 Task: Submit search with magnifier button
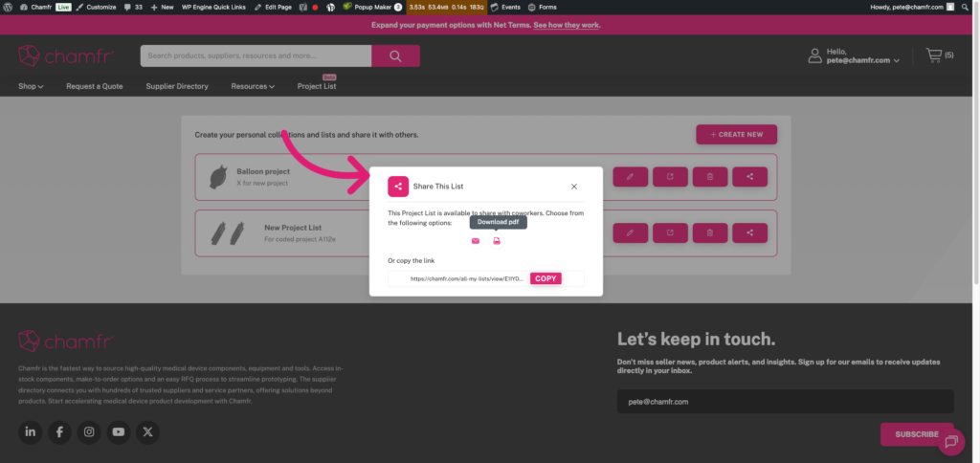click(395, 55)
